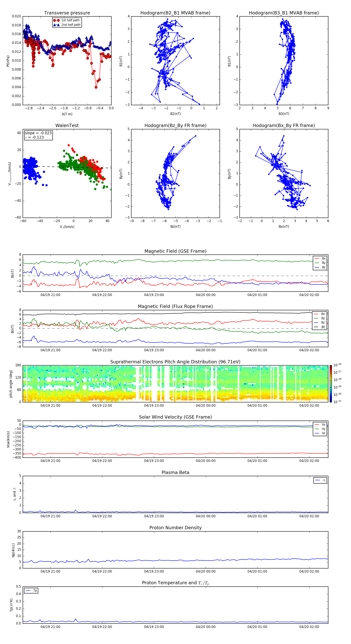
Task: Click the 'Hodogram(Bx_By FR frame)' title
Action: point(284,125)
